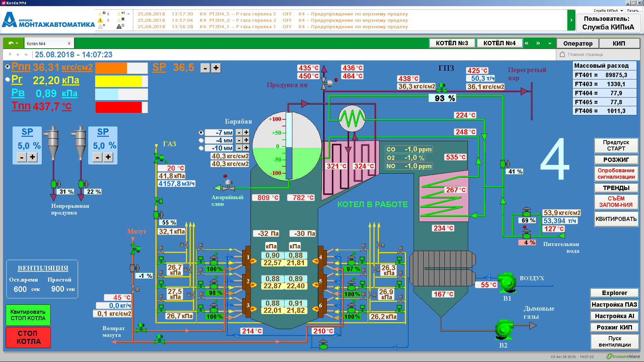
Task: Click the orange Рпп pressure bar indicator
Action: click(x=121, y=68)
